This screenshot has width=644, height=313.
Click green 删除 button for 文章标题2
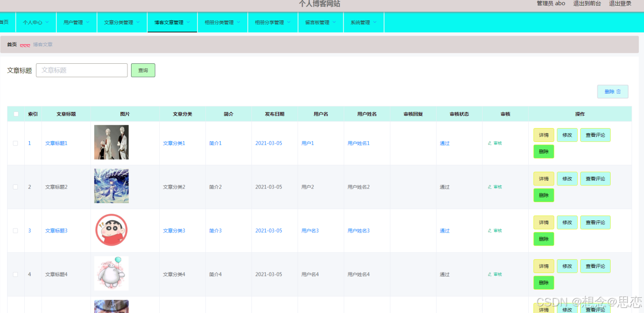pos(544,195)
